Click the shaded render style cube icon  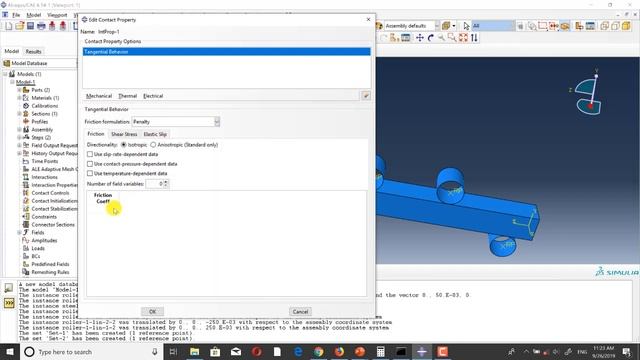point(626,26)
